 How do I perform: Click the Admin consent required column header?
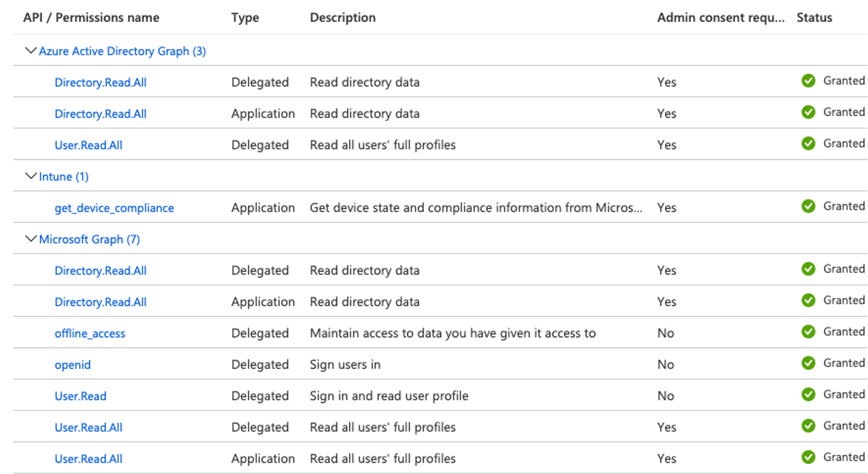click(721, 18)
